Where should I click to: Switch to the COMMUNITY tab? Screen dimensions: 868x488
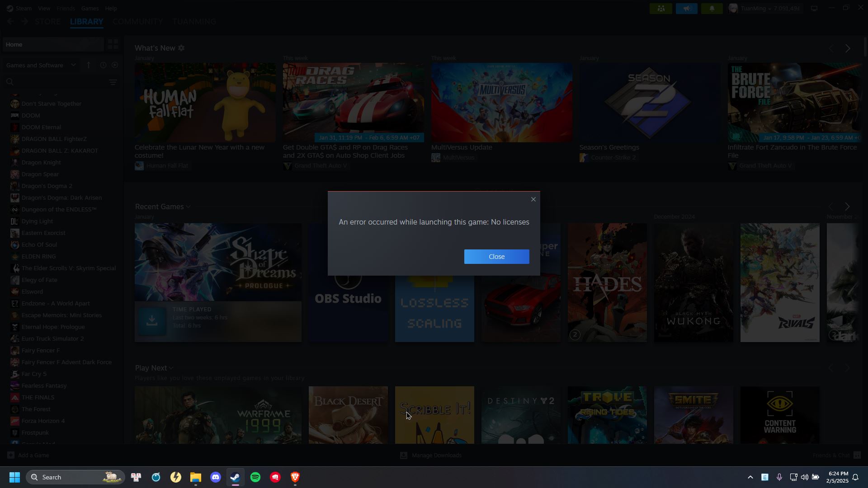point(137,22)
